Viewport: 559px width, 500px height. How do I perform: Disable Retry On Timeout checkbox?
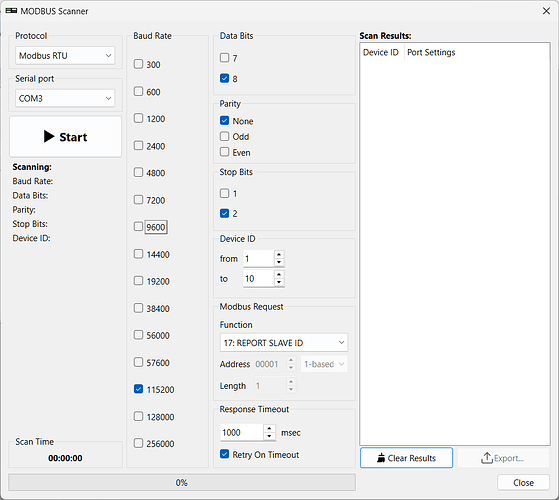[x=224, y=454]
